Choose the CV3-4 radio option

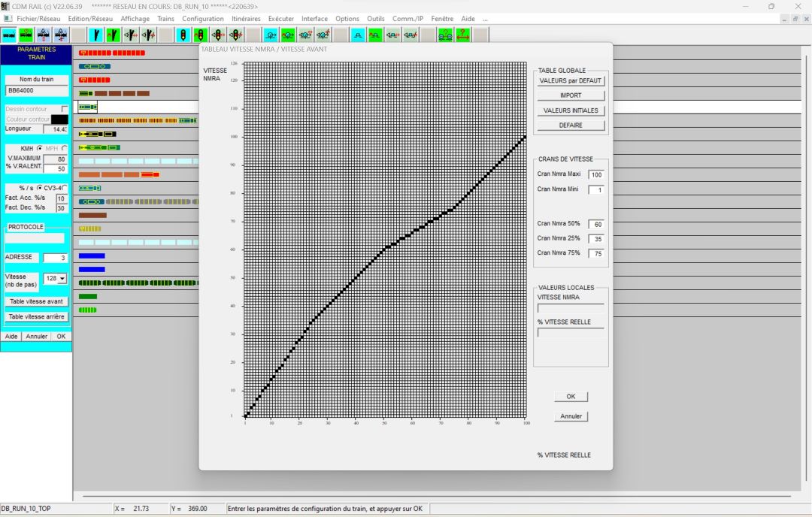point(65,188)
